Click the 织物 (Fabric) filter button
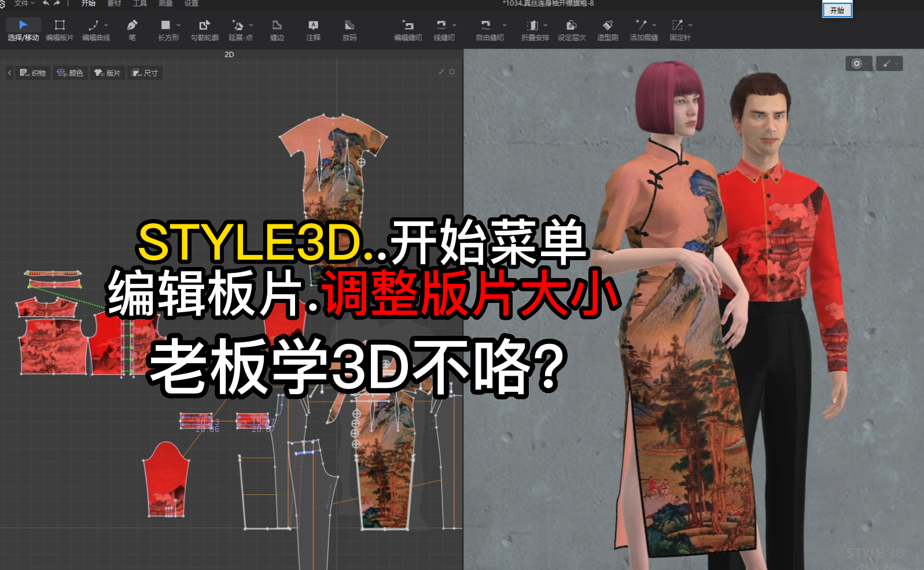Image resolution: width=924 pixels, height=570 pixels. click(33, 73)
